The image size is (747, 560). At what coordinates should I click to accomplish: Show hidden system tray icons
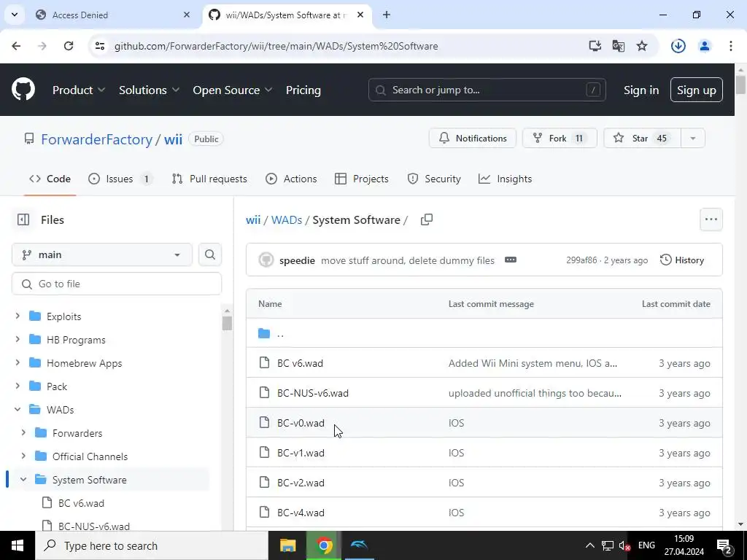click(589, 545)
